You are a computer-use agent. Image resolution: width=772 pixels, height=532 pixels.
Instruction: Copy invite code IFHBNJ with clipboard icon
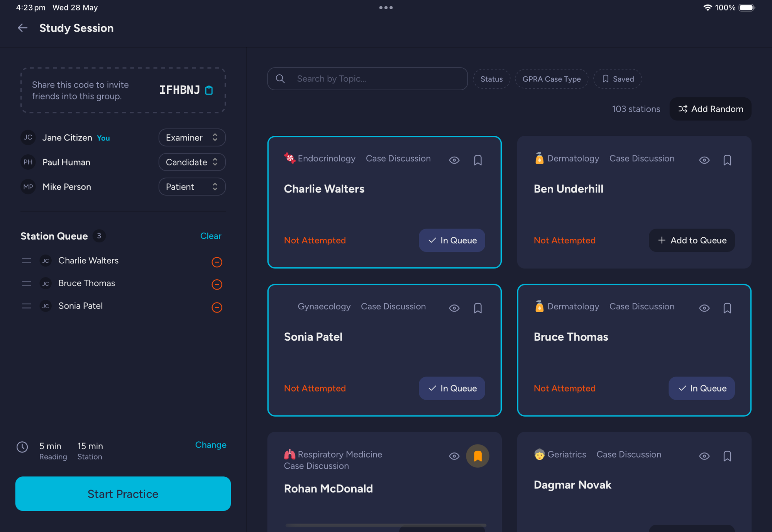coord(209,90)
